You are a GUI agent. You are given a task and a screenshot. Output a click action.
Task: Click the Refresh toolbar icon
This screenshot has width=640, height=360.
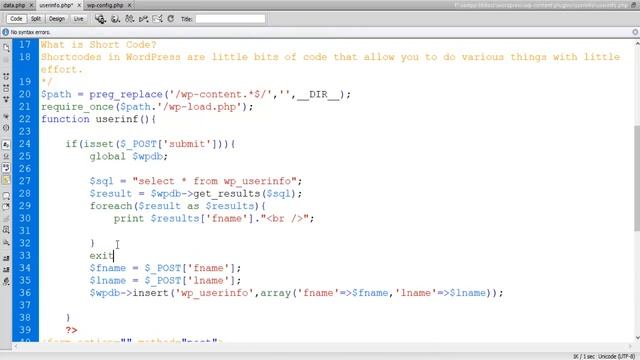(171, 19)
